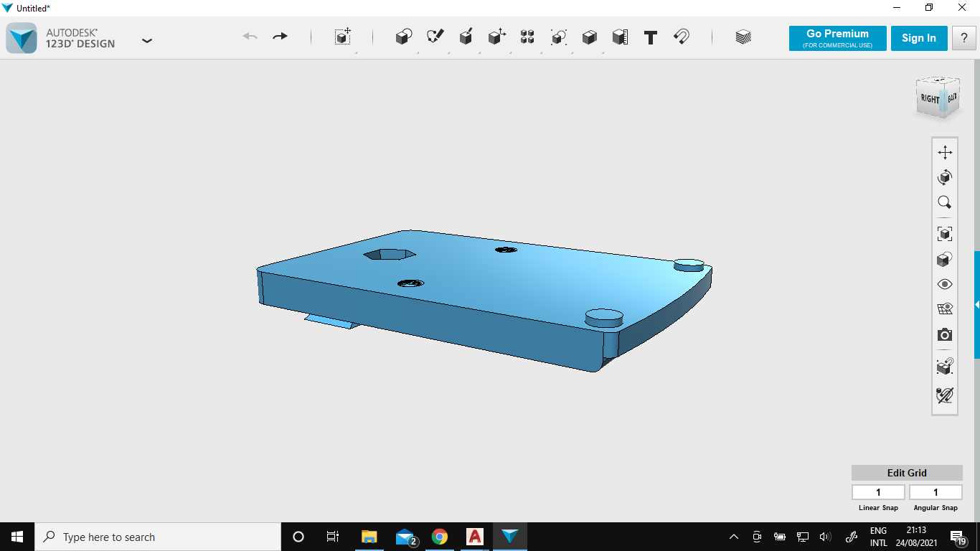The image size is (980, 551).
Task: Open the Primitives tool in toolbar
Action: click(404, 37)
